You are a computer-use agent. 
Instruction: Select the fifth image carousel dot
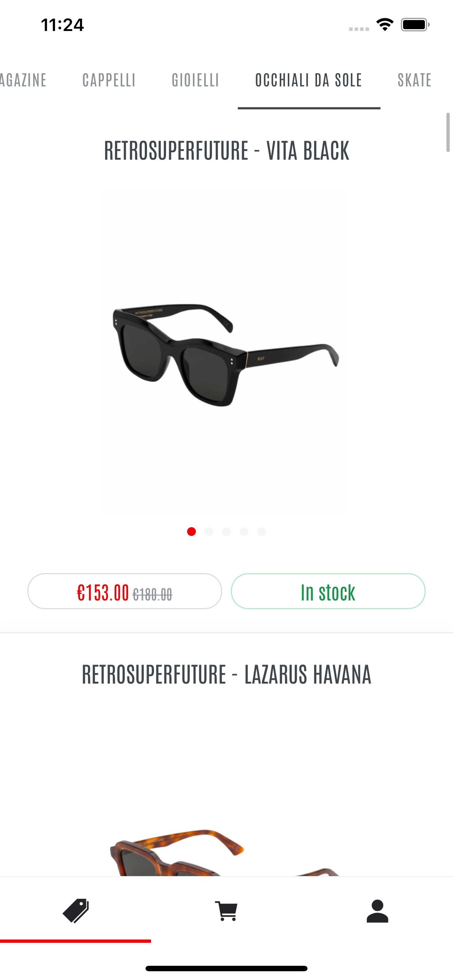pyautogui.click(x=262, y=532)
